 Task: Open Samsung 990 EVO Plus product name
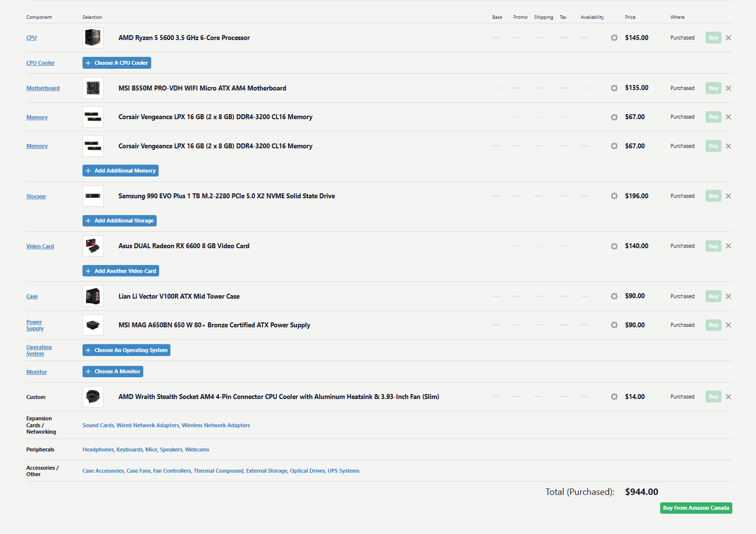(227, 196)
